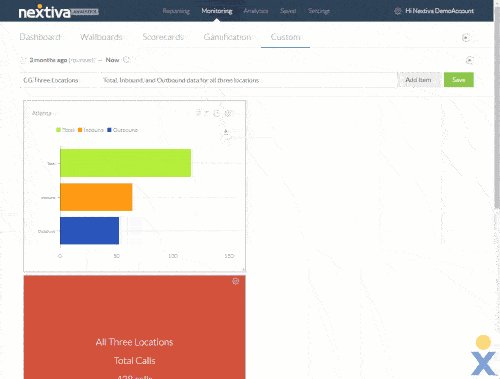The width and height of the screenshot is (500, 379).
Task: Open the Now end date selector
Action: 112,60
